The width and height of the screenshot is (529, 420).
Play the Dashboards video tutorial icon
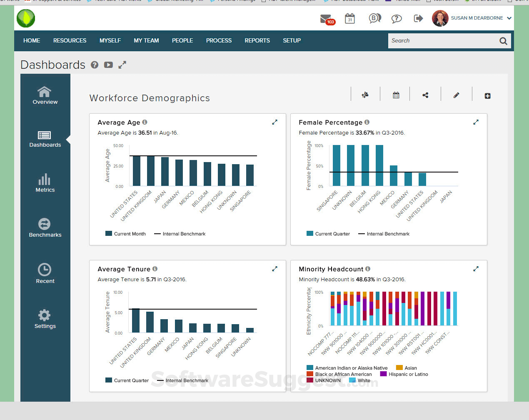pos(108,65)
